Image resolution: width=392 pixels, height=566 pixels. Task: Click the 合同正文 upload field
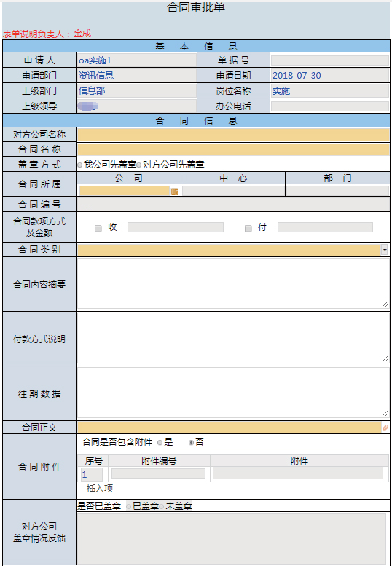pyautogui.click(x=230, y=428)
